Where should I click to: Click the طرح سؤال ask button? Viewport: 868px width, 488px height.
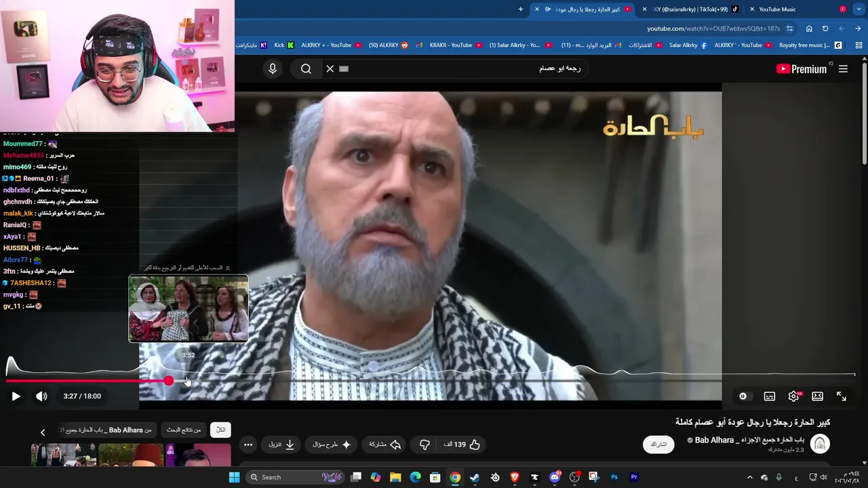pyautogui.click(x=332, y=445)
